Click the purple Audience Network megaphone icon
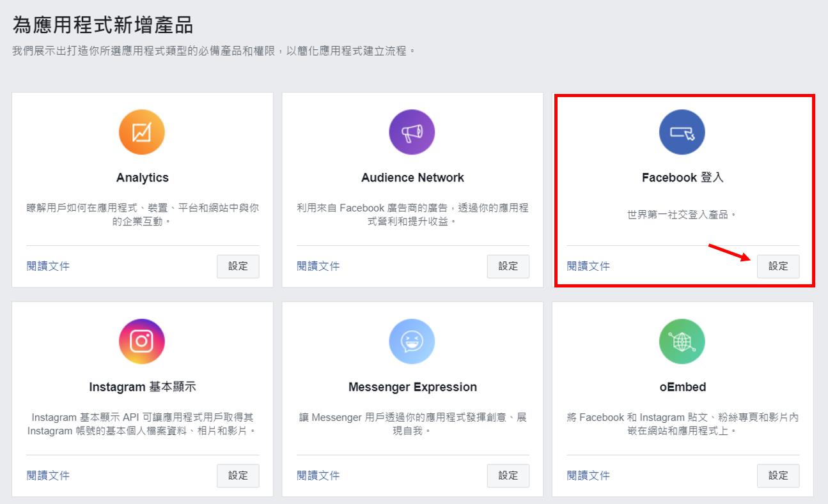The image size is (828, 504). click(x=412, y=132)
